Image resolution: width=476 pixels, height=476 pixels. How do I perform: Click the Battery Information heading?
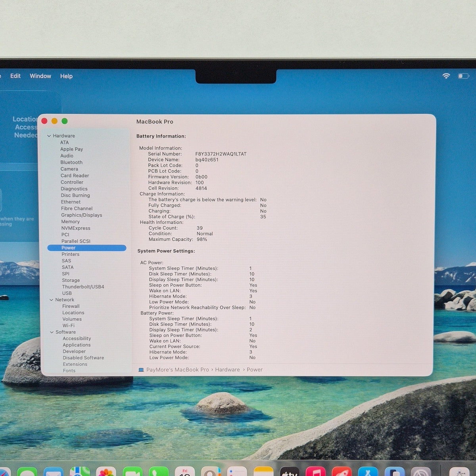[x=161, y=136]
